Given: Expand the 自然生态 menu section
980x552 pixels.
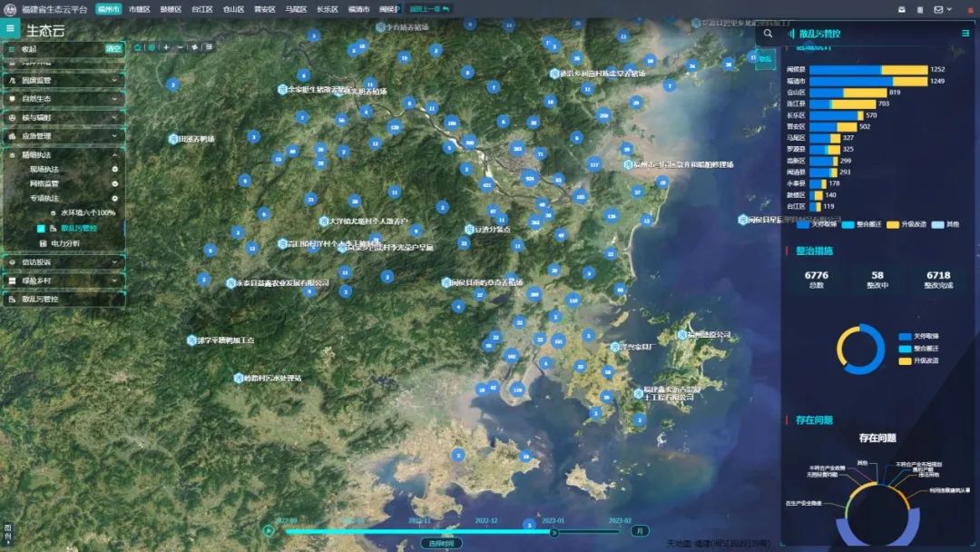Looking at the screenshot, I should pos(64,99).
